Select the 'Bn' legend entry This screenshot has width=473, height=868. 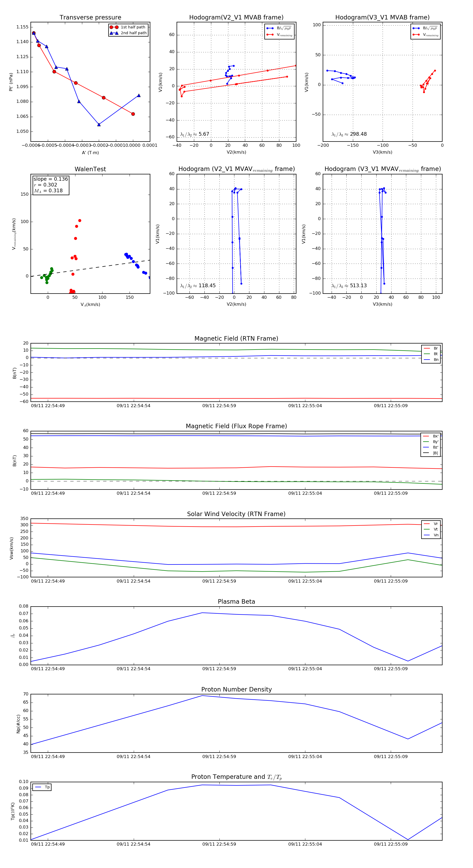click(x=431, y=360)
